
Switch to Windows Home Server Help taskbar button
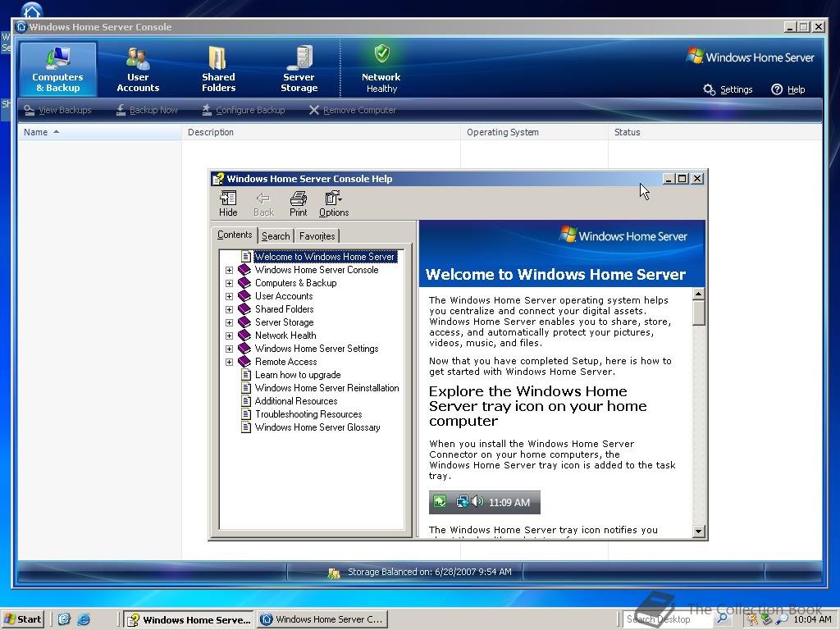point(188,620)
